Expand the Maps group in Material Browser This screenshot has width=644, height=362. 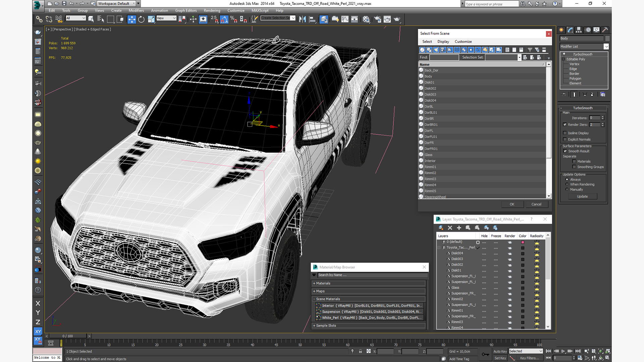(369, 291)
